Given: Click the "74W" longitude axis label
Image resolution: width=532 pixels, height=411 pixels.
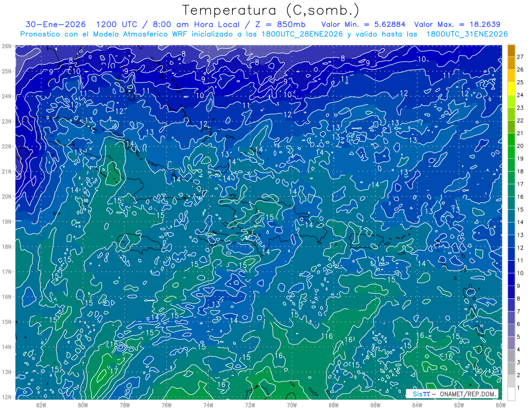Looking at the screenshot, I should click(x=208, y=404).
